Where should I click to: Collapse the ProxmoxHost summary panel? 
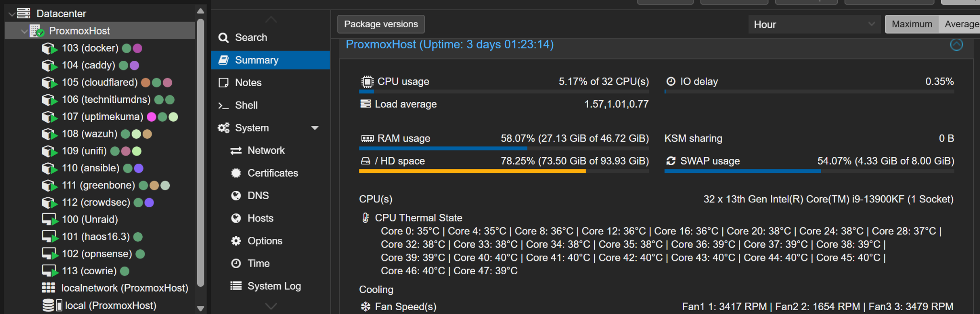tap(956, 45)
